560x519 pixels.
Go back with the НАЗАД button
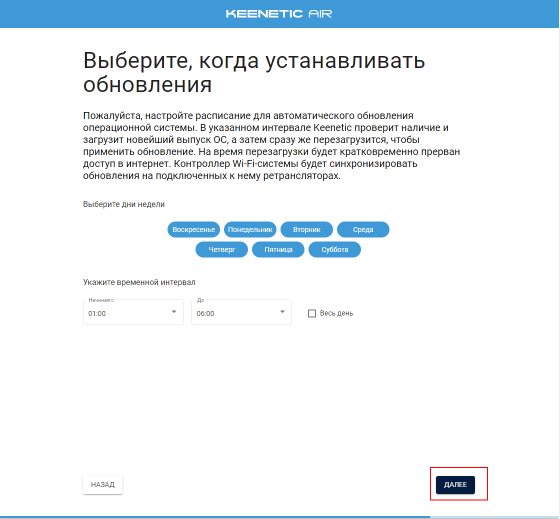[x=103, y=485]
